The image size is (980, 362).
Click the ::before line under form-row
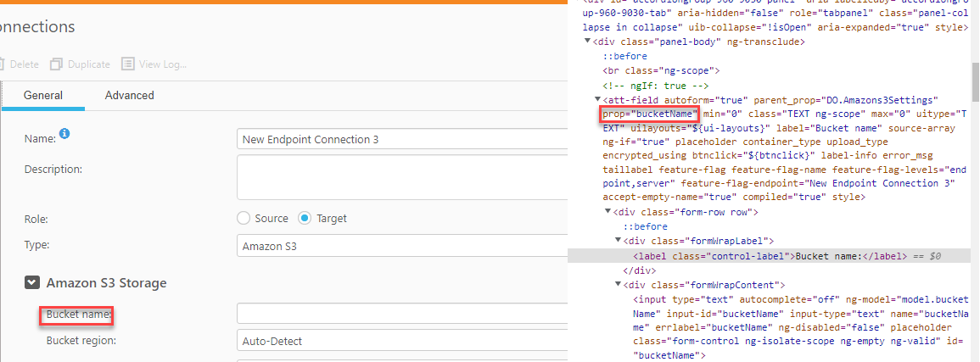pyautogui.click(x=646, y=226)
